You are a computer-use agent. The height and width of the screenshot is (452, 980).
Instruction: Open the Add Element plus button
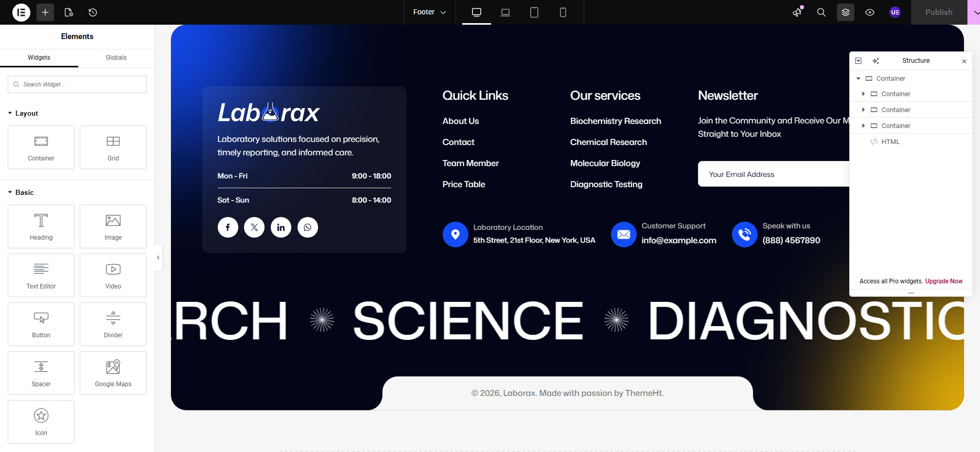(45, 12)
